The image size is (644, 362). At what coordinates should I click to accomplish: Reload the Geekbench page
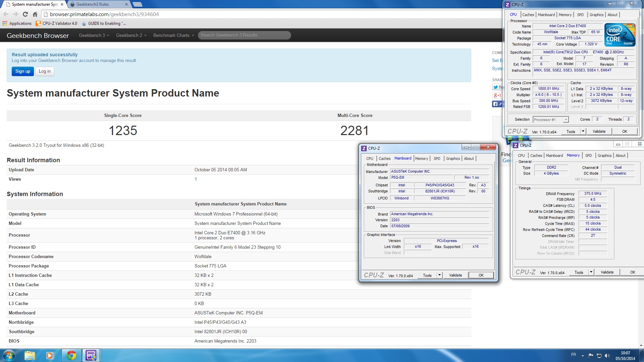[x=25, y=14]
